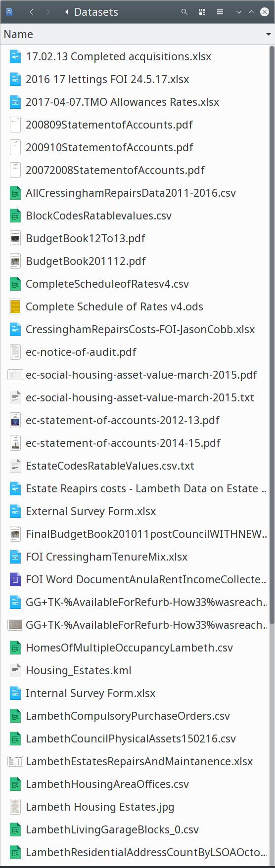
Task: Click Lambeth Housing Estates.jpg thumbnail
Action: (15, 807)
